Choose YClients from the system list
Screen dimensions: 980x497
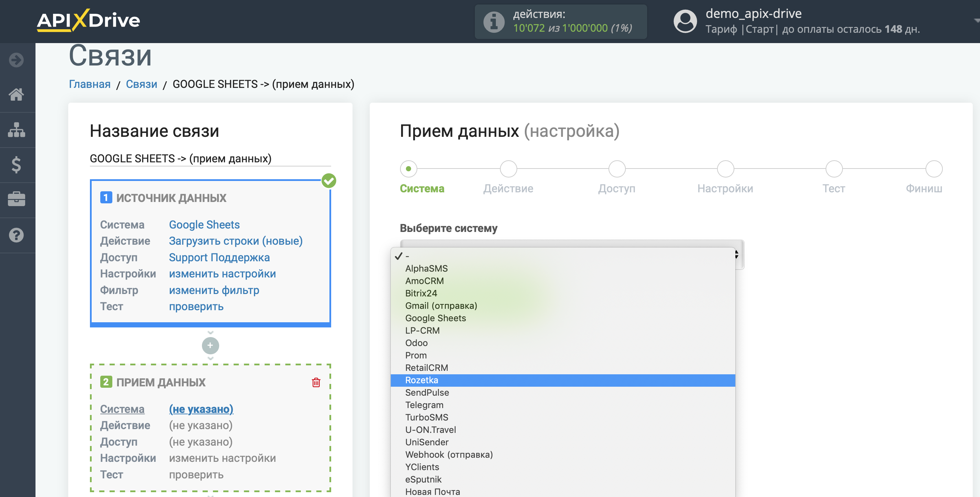point(563,467)
